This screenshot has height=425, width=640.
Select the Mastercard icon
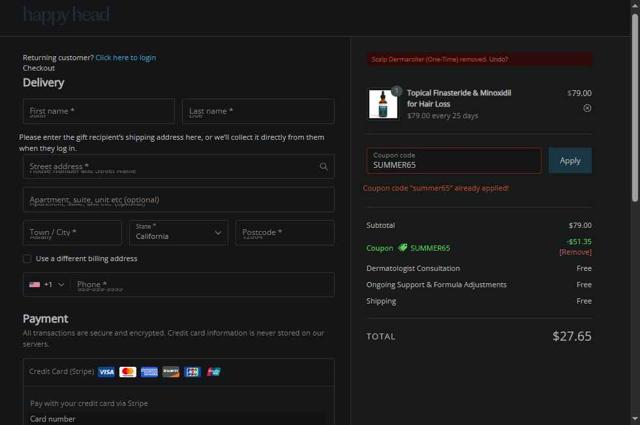pos(128,372)
